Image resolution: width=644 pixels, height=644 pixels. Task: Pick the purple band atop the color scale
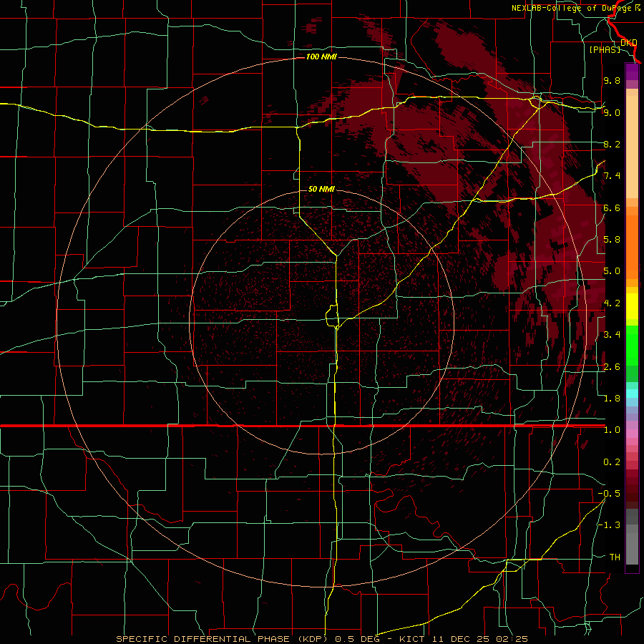coord(632,72)
